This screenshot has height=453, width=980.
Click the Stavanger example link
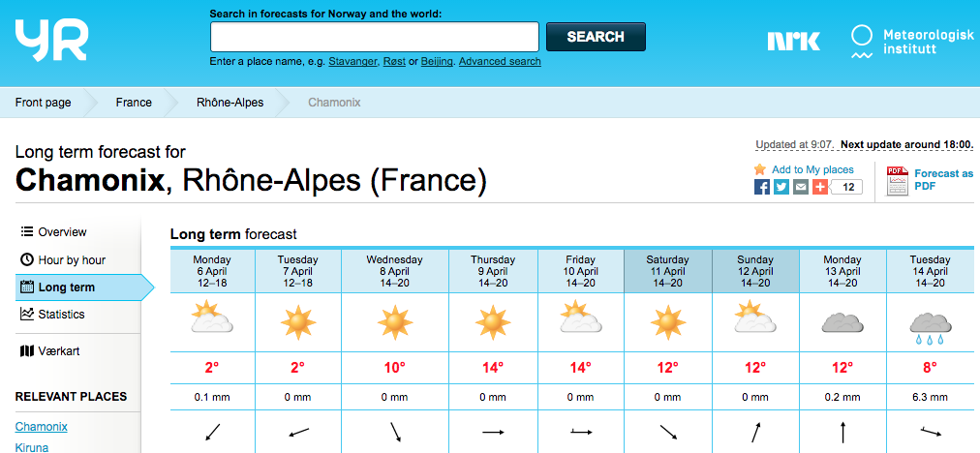coord(353,62)
